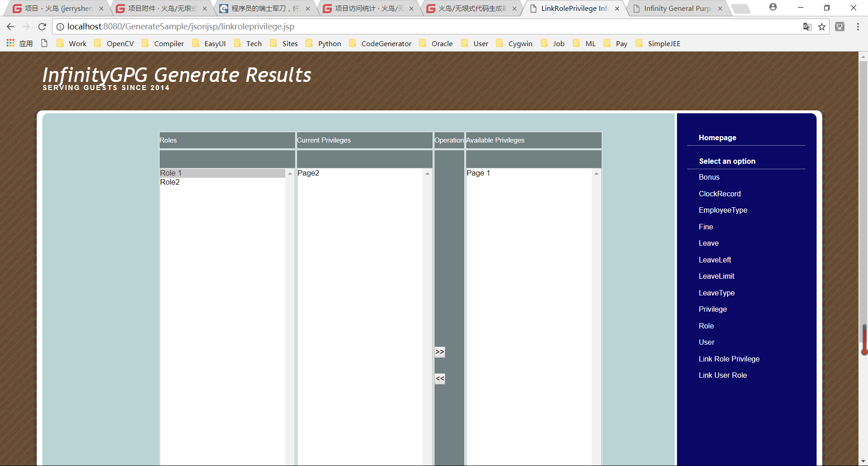Screen dimensions: 868x466
Task: Open the CodeGenerator bookmarks folder
Action: (x=380, y=43)
